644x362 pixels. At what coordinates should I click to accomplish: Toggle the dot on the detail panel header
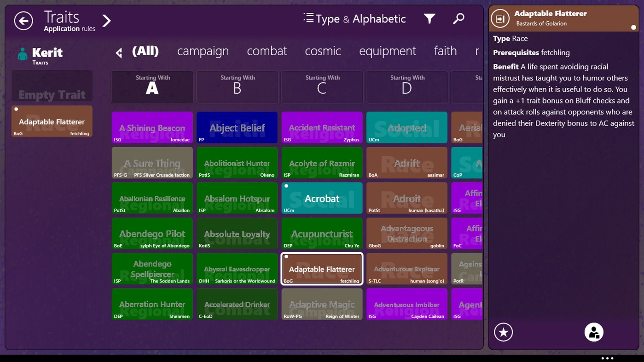633,28
